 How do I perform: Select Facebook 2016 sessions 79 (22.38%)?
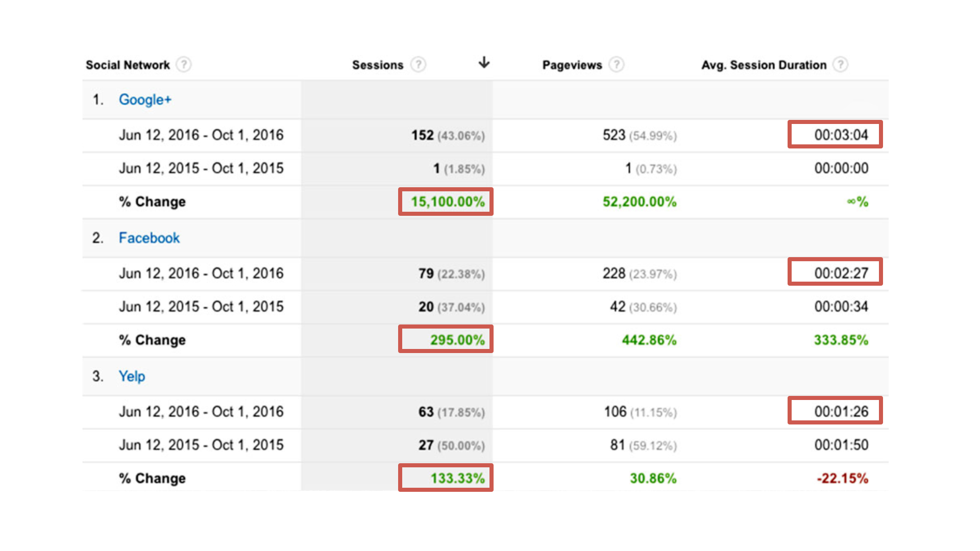pyautogui.click(x=451, y=273)
